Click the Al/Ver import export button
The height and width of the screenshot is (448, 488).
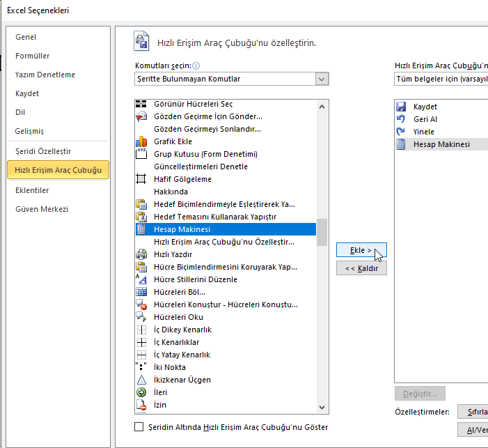pos(473,430)
